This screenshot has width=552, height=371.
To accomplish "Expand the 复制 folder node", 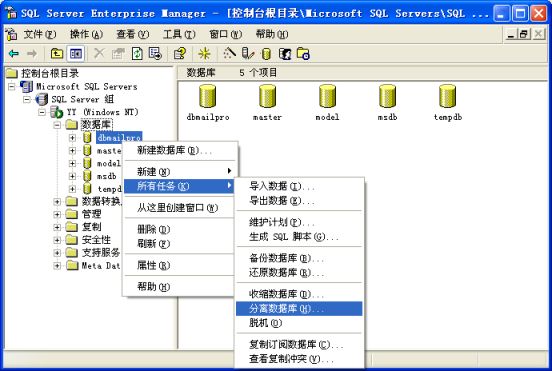I will 57,227.
